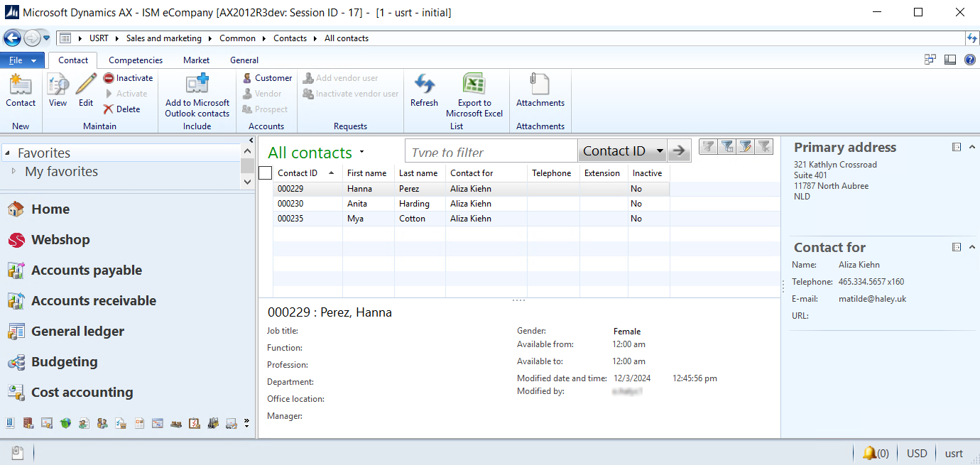Viewport: 980px width, 465px height.
Task: Refresh address bar icon at far right
Action: (972, 38)
